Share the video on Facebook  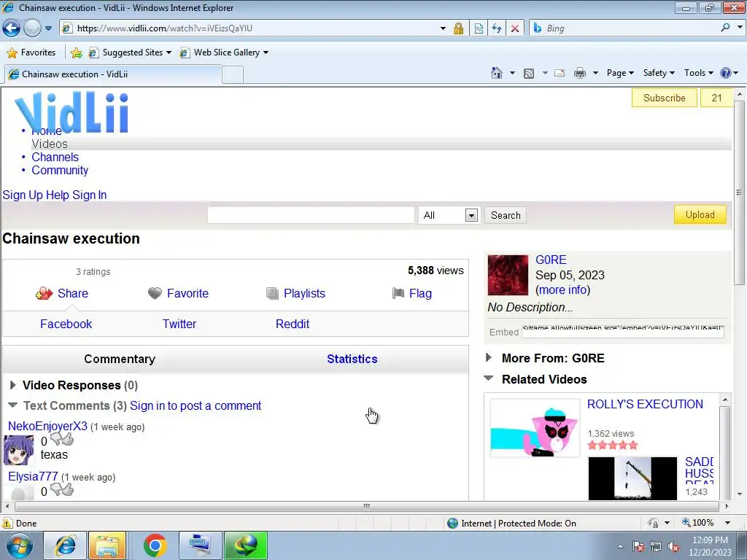point(66,324)
